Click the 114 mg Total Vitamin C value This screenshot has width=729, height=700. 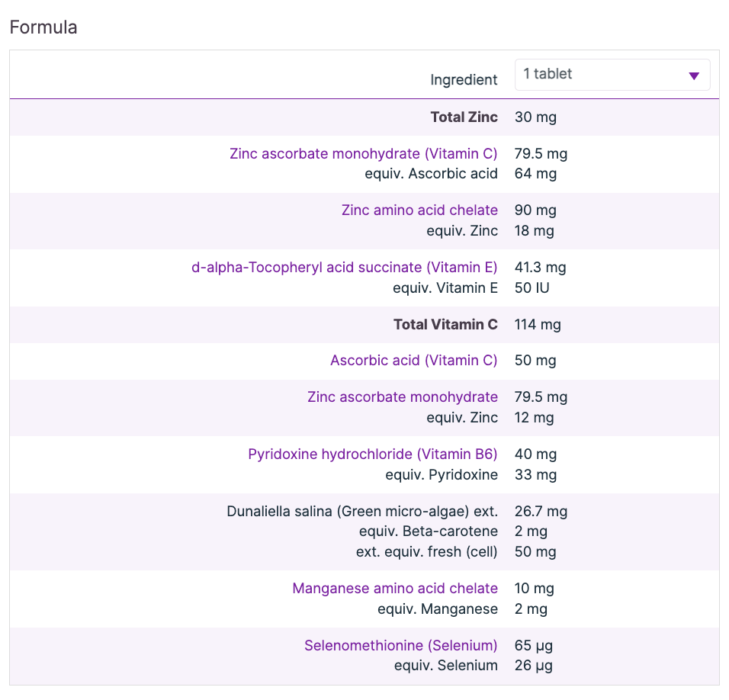(x=538, y=325)
